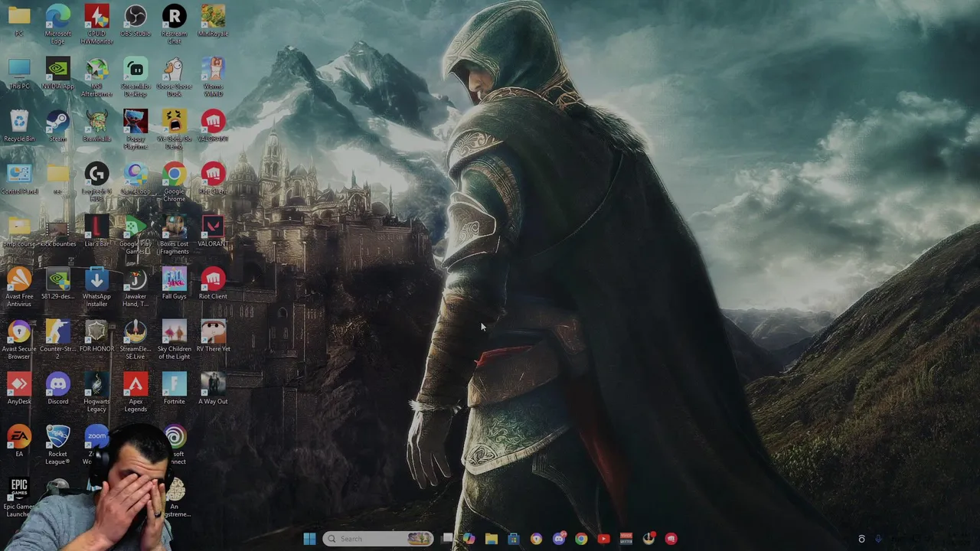Screen dimensions: 980x551
Task: Launch CPUID HWMonitor shortcut
Action: [96, 23]
